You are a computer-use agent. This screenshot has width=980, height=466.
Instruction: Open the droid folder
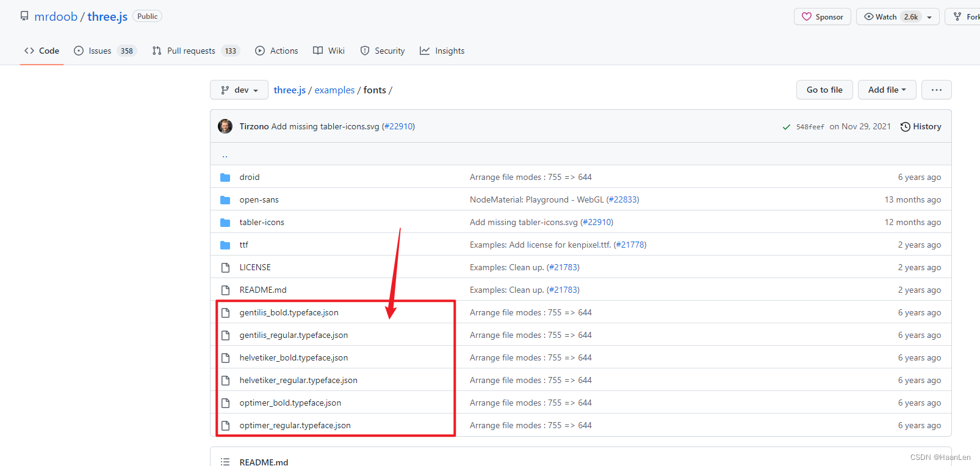(x=250, y=177)
